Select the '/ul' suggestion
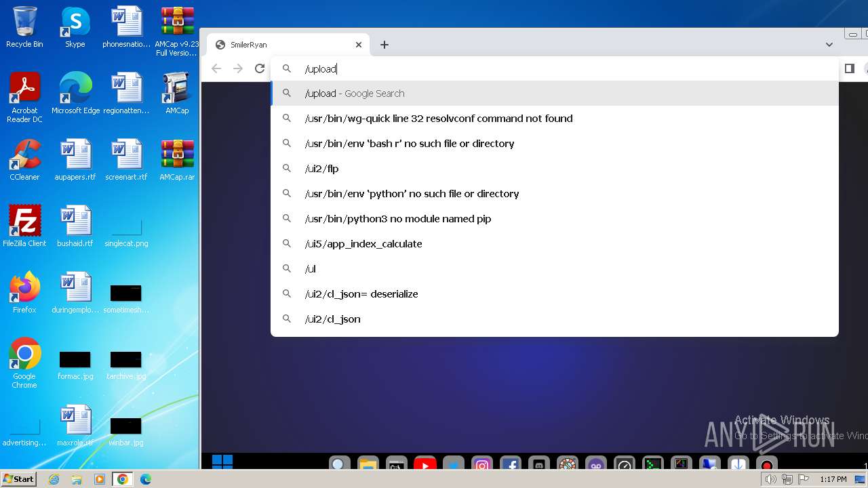Viewport: 868px width, 488px height. 555,269
